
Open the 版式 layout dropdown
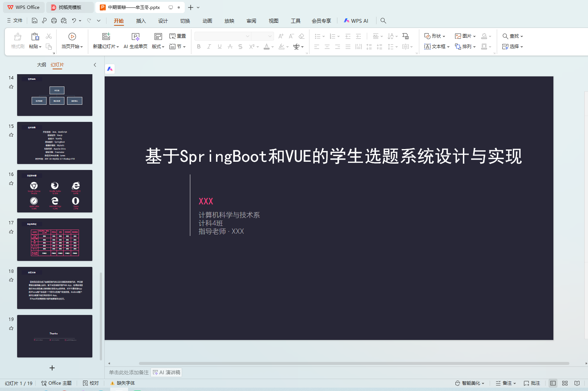coord(158,47)
